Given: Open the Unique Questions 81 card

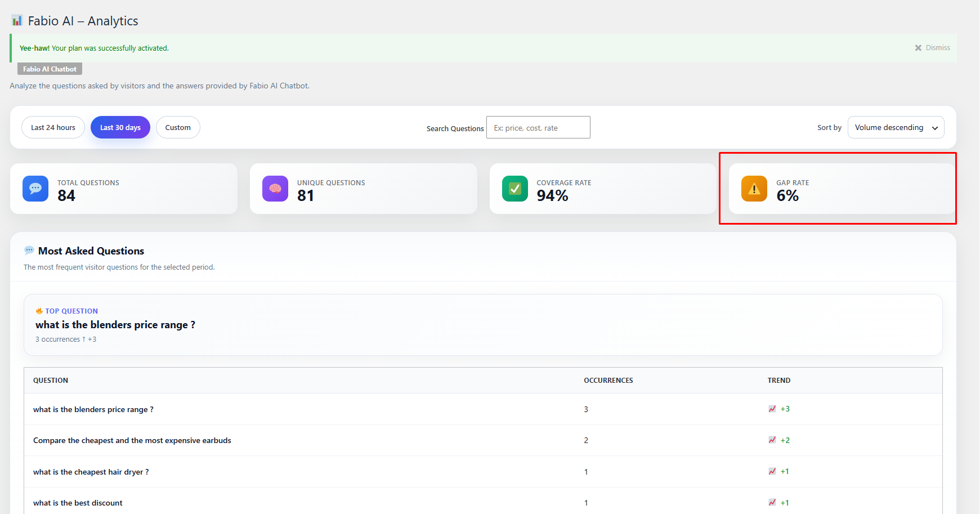Looking at the screenshot, I should point(364,189).
